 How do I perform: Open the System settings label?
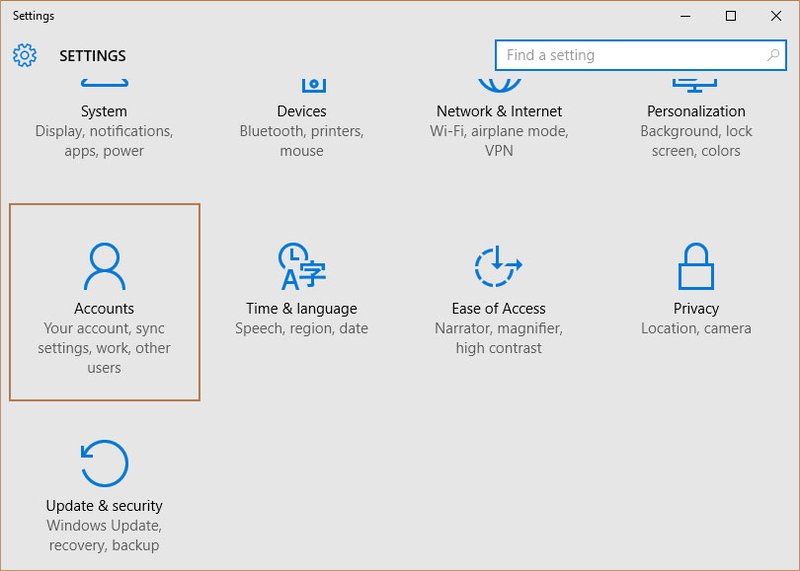pos(104,111)
